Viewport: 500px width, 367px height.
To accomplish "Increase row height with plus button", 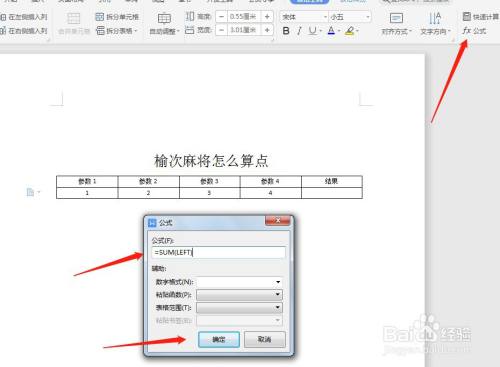I will [267, 16].
